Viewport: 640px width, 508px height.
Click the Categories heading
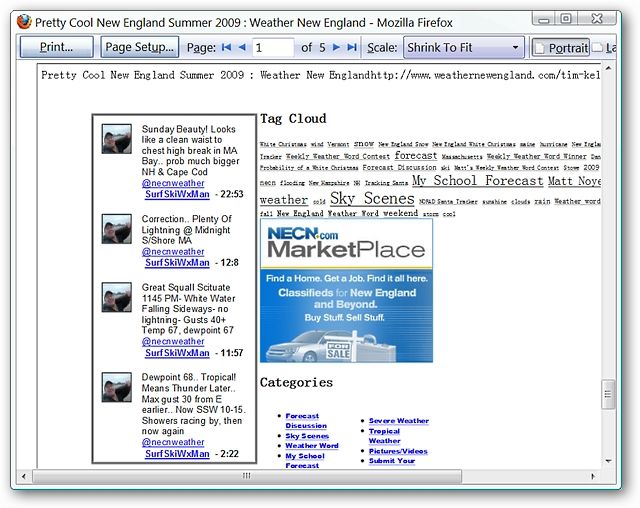click(296, 382)
